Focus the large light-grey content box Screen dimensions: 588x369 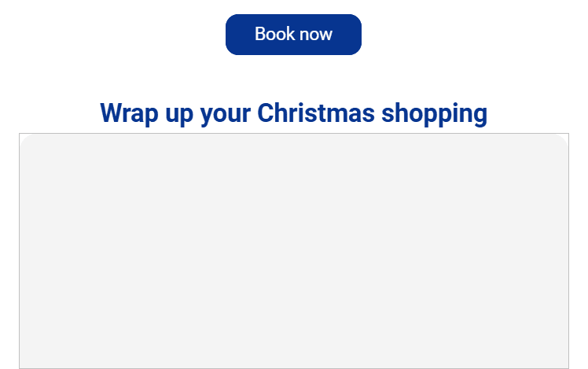(293, 250)
